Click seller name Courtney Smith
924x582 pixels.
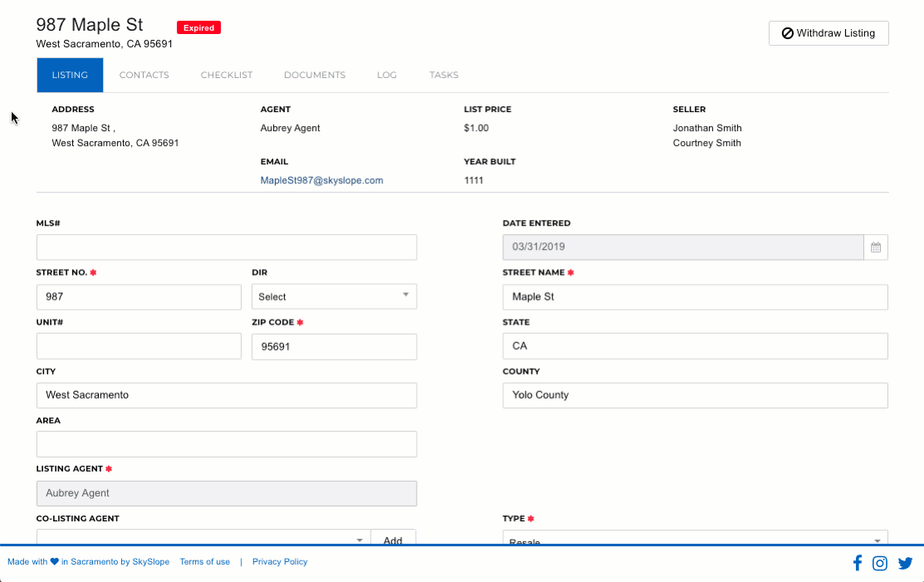tap(706, 143)
